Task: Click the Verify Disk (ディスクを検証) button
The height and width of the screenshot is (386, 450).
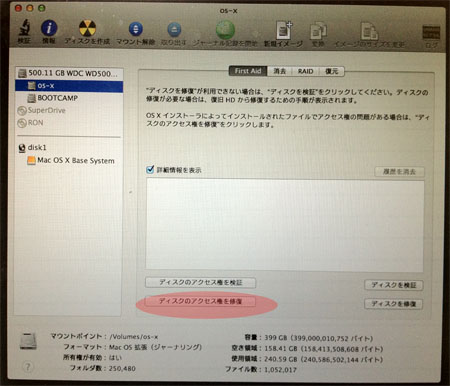Action: (x=394, y=285)
